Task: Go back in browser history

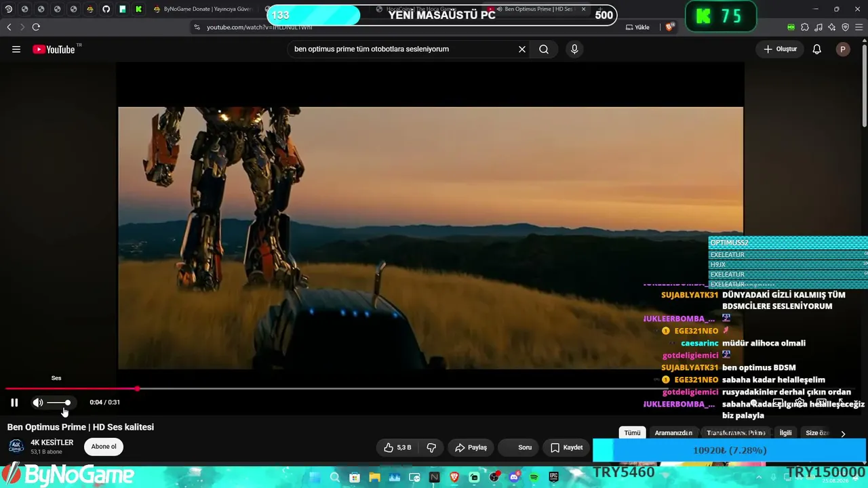Action: coord(9,27)
